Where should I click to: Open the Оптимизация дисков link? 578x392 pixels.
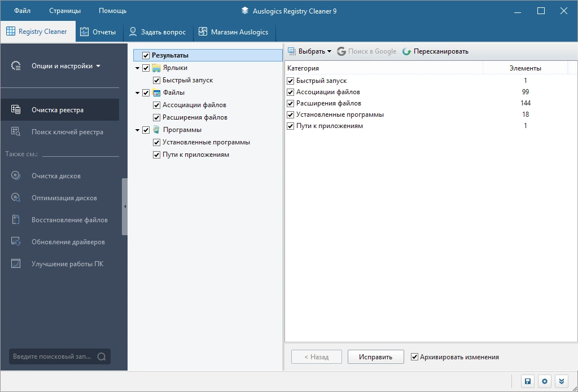coord(64,198)
